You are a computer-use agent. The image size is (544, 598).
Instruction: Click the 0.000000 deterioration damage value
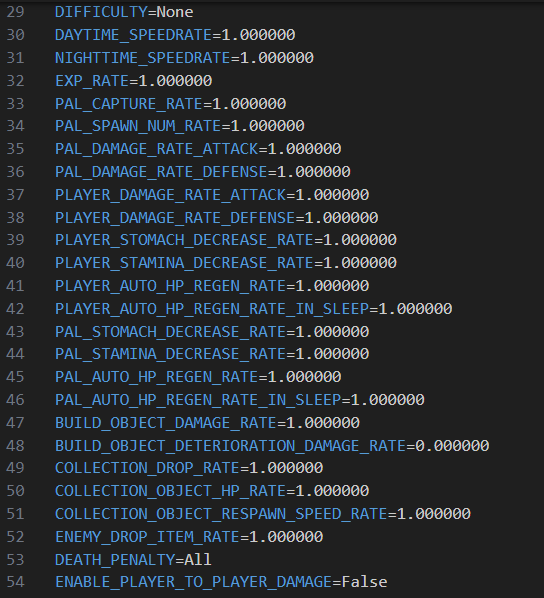tap(452, 445)
